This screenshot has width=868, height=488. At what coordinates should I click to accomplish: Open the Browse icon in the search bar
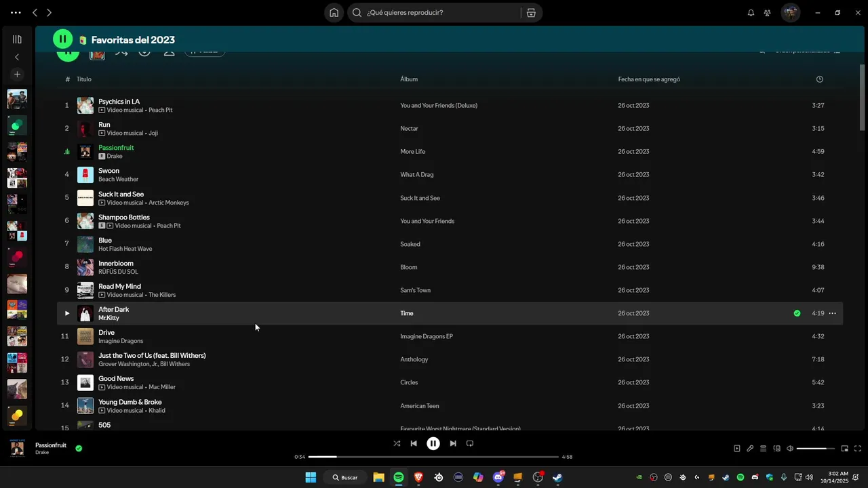(x=531, y=12)
